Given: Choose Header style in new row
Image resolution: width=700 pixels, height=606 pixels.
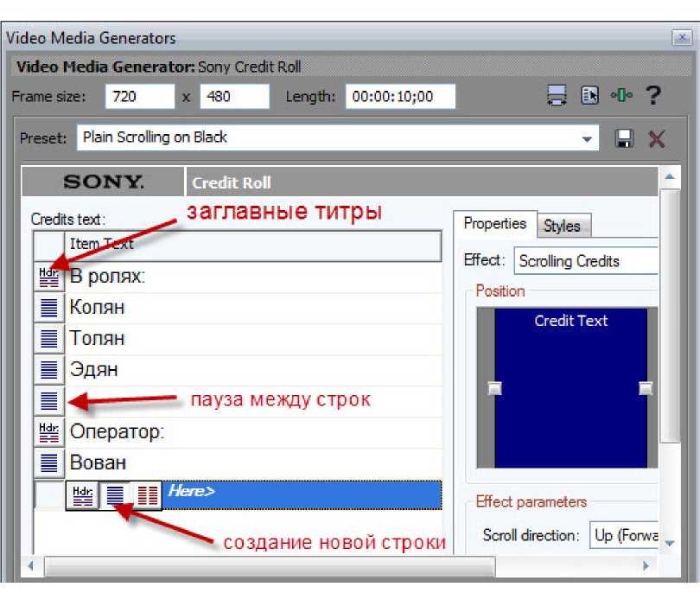Looking at the screenshot, I should [83, 495].
